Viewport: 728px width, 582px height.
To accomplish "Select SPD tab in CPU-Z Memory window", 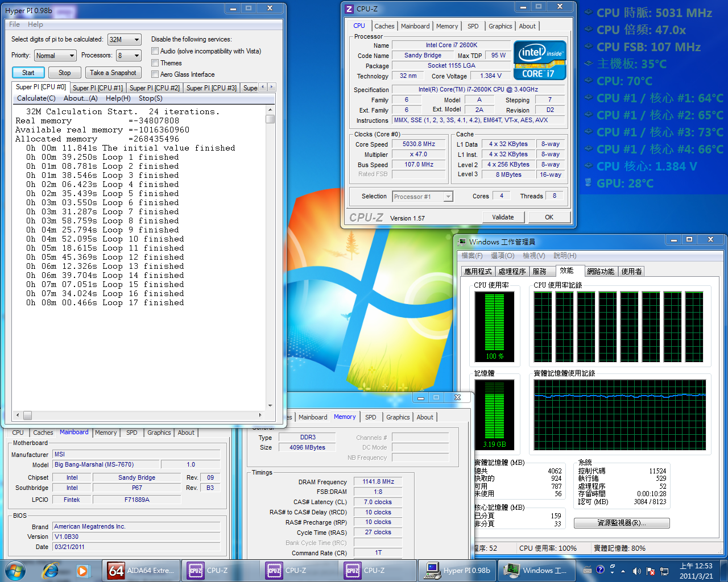I will pyautogui.click(x=371, y=417).
